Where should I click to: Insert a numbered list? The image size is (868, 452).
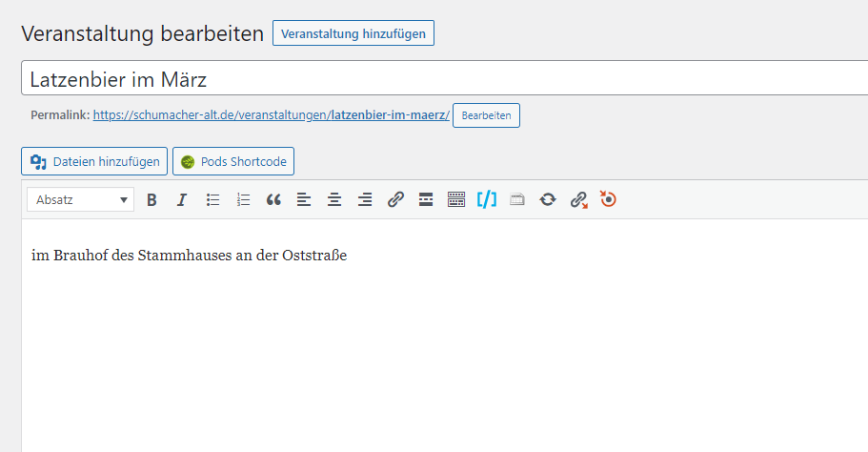(x=243, y=200)
